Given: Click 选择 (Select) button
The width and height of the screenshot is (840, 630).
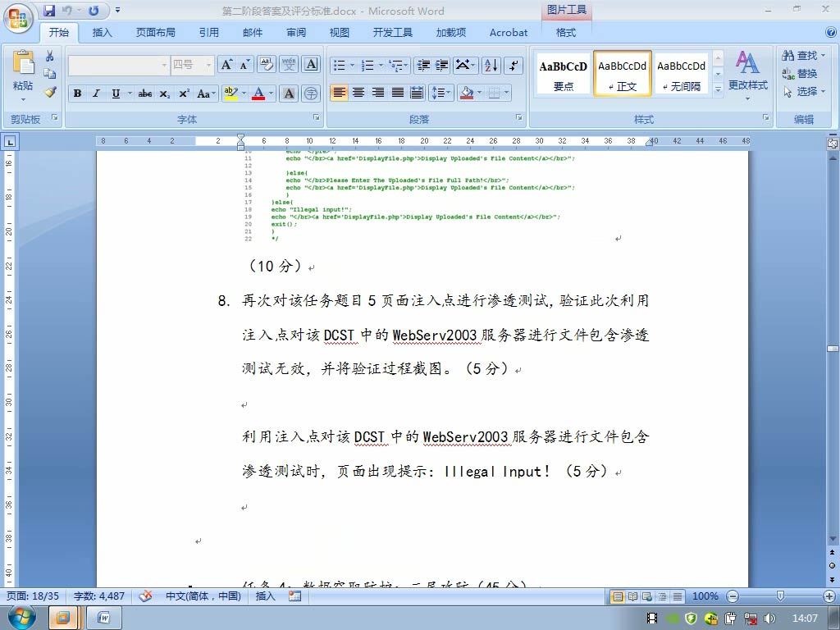Looking at the screenshot, I should click(804, 92).
